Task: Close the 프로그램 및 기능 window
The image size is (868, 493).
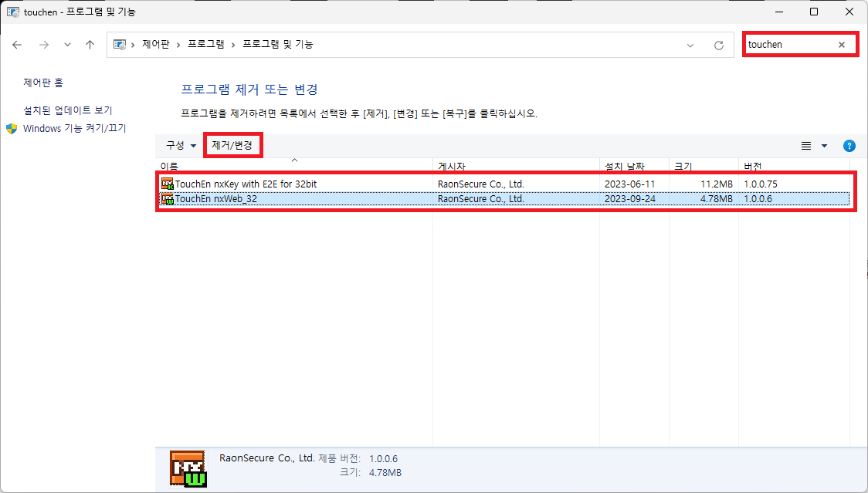Action: click(849, 12)
